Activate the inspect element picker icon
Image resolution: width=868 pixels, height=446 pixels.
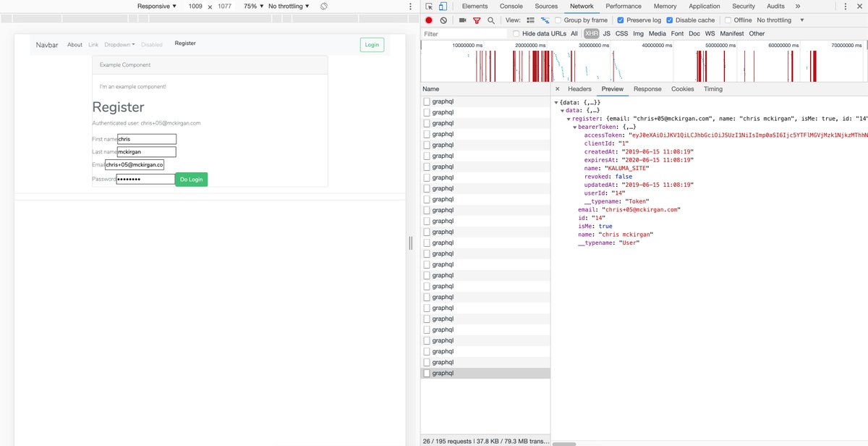coord(429,6)
